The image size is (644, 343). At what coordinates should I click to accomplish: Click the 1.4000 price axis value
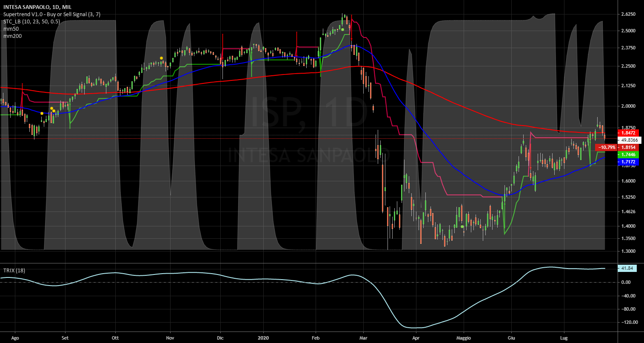pyautogui.click(x=629, y=226)
